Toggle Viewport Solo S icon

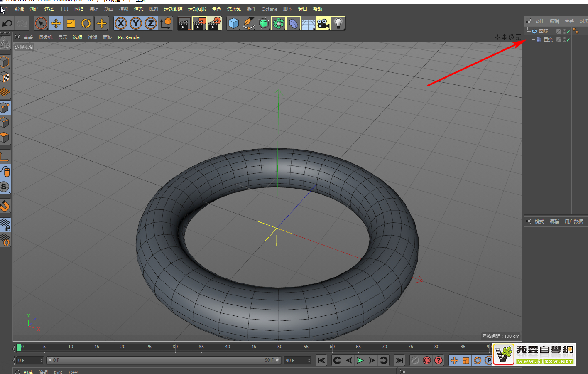point(5,187)
